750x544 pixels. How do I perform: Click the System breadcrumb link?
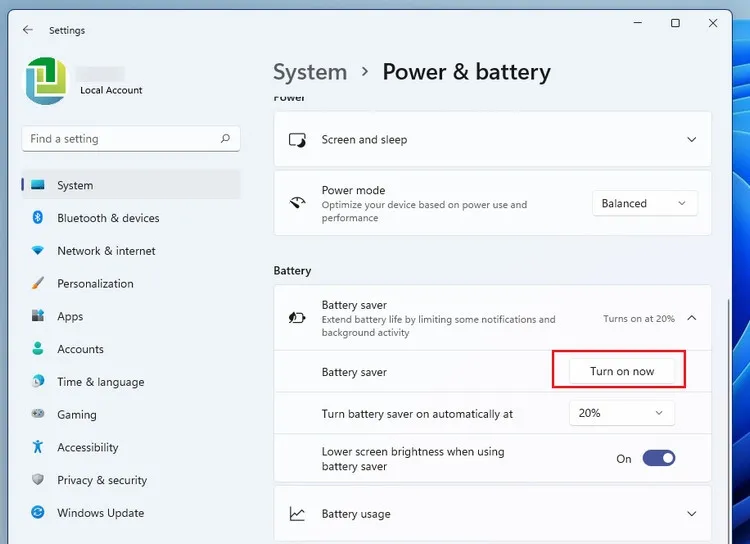[310, 72]
